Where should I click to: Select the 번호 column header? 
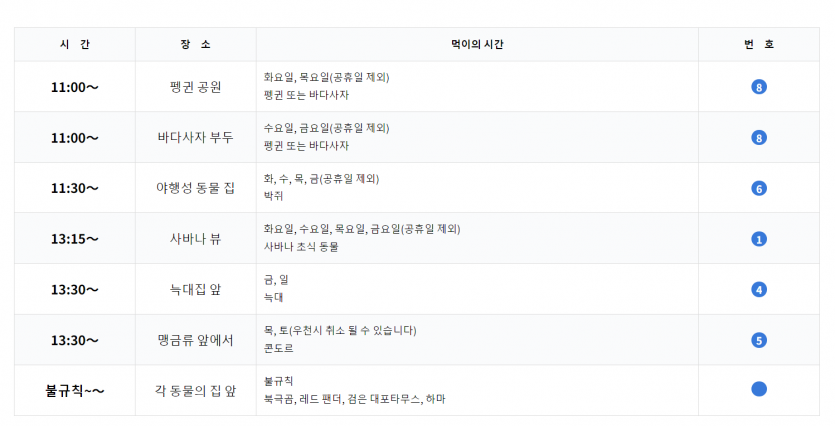(759, 45)
